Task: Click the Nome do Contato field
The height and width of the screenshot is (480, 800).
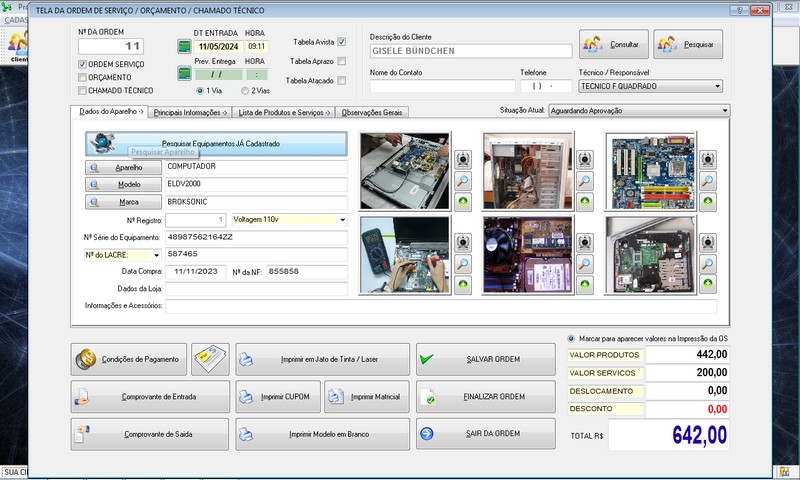Action: pyautogui.click(x=442, y=86)
